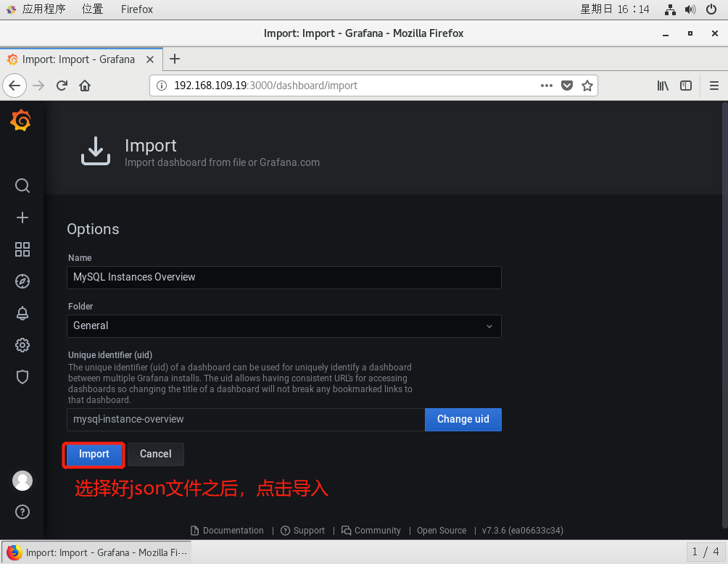Open the 位置 places menu
The width and height of the screenshot is (728, 564).
click(x=92, y=9)
